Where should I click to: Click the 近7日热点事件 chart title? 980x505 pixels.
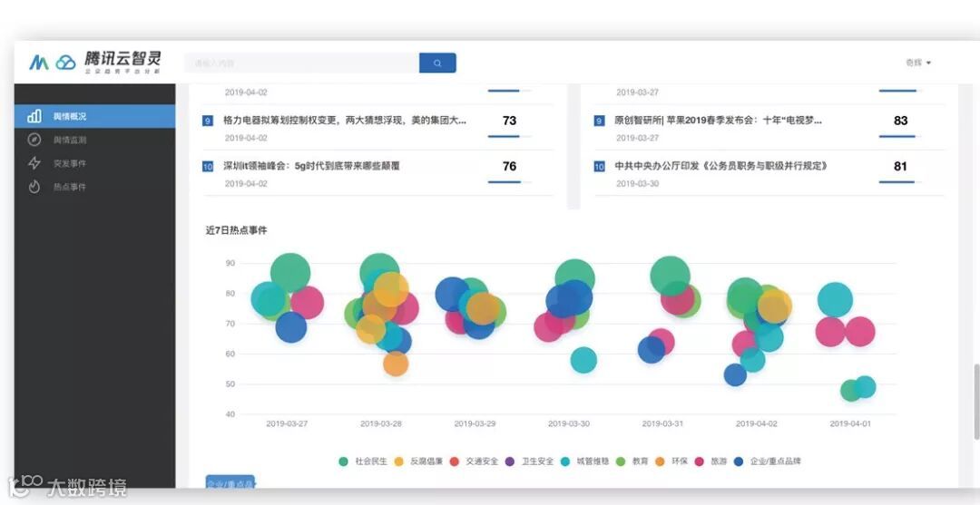coord(236,230)
